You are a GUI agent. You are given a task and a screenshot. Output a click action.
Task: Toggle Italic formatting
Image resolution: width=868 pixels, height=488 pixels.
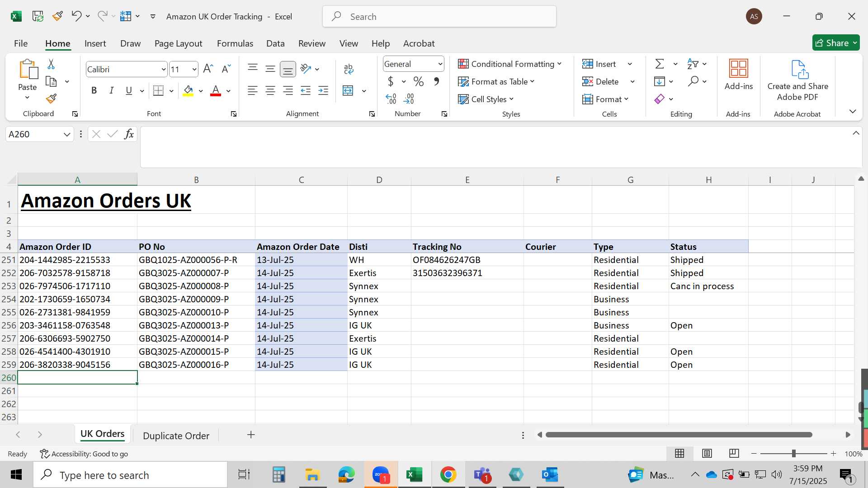(x=111, y=90)
